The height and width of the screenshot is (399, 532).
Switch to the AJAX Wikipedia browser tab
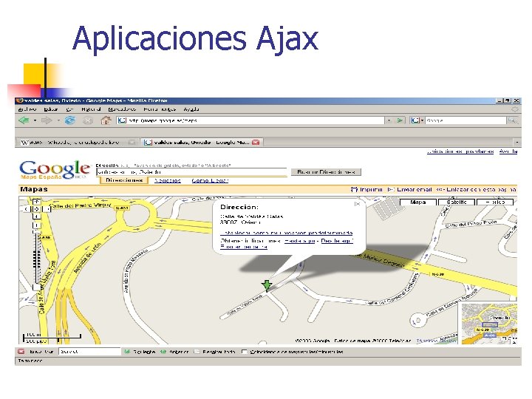coord(78,142)
